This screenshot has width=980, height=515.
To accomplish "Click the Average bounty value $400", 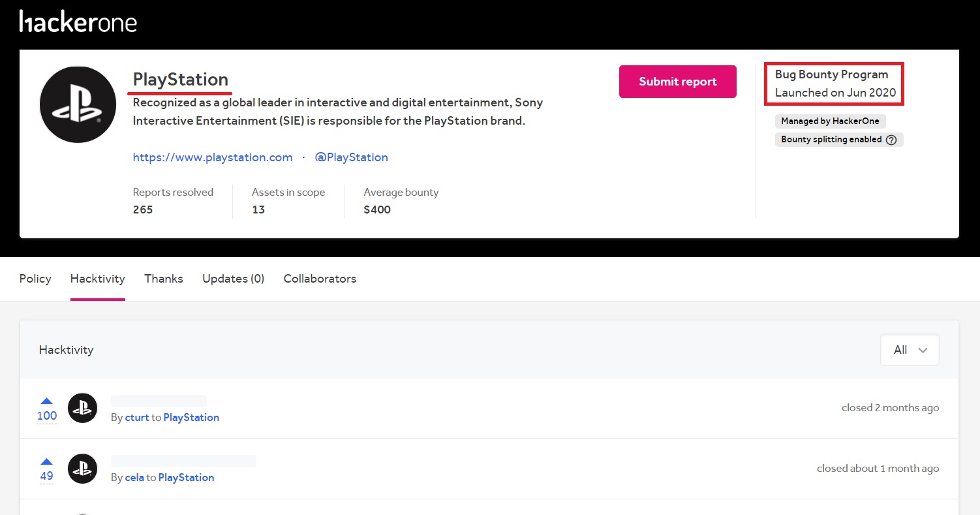I will pos(377,210).
